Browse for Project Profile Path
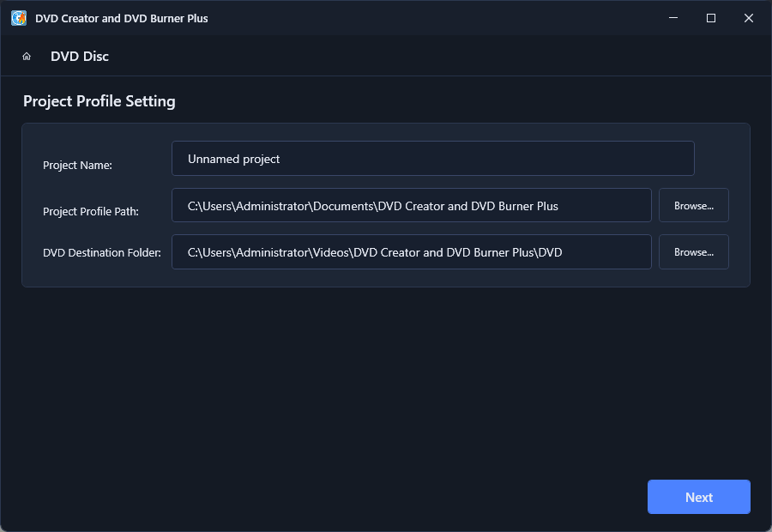The image size is (772, 532). click(x=694, y=205)
